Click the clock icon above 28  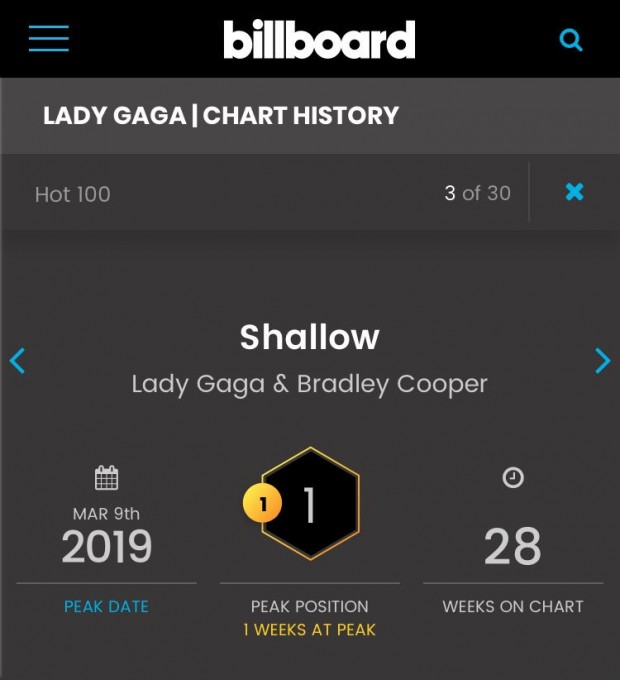(513, 477)
